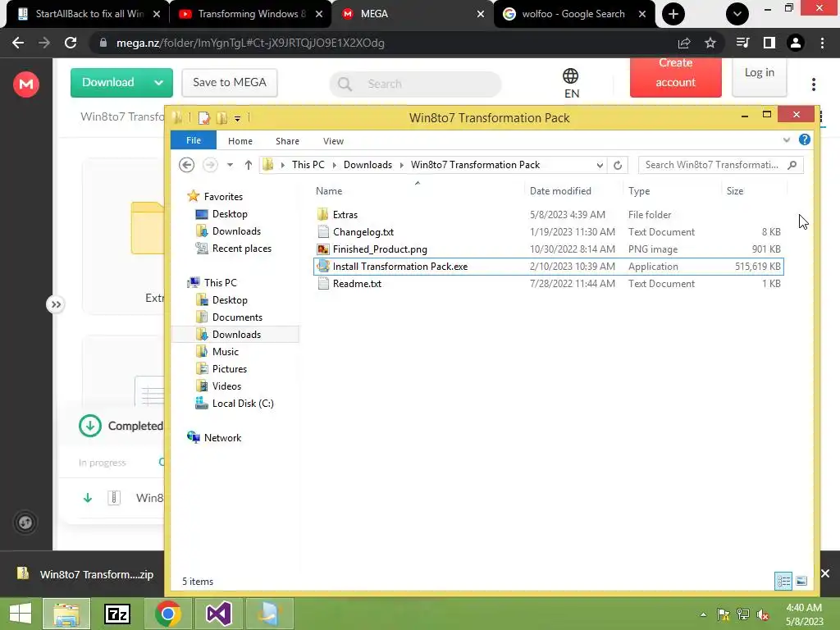Viewport: 840px width, 630px height.
Task: Sort files by Date modified column
Action: coord(560,190)
